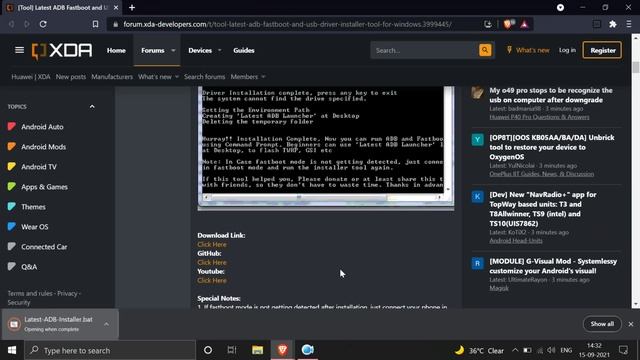Viewport: 640px width, 360px height.
Task: Open Huawei | XDA sub-nav link
Action: coord(31,77)
